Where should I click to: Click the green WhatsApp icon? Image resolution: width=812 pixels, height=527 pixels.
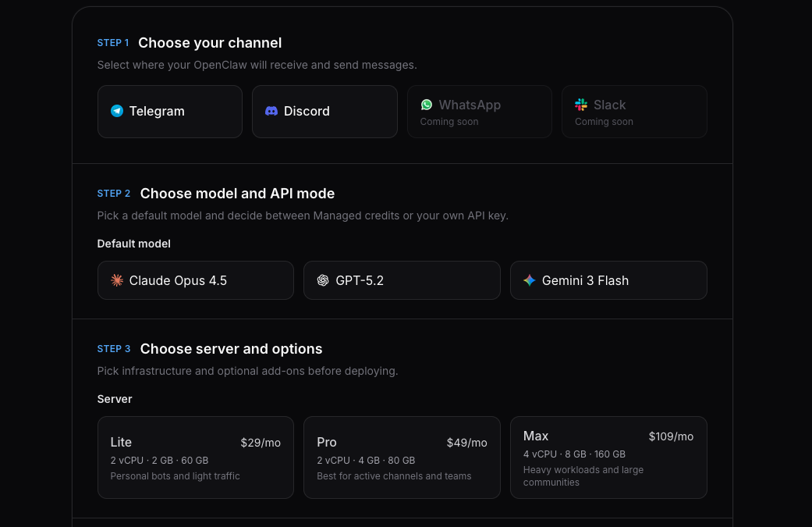[x=427, y=104]
